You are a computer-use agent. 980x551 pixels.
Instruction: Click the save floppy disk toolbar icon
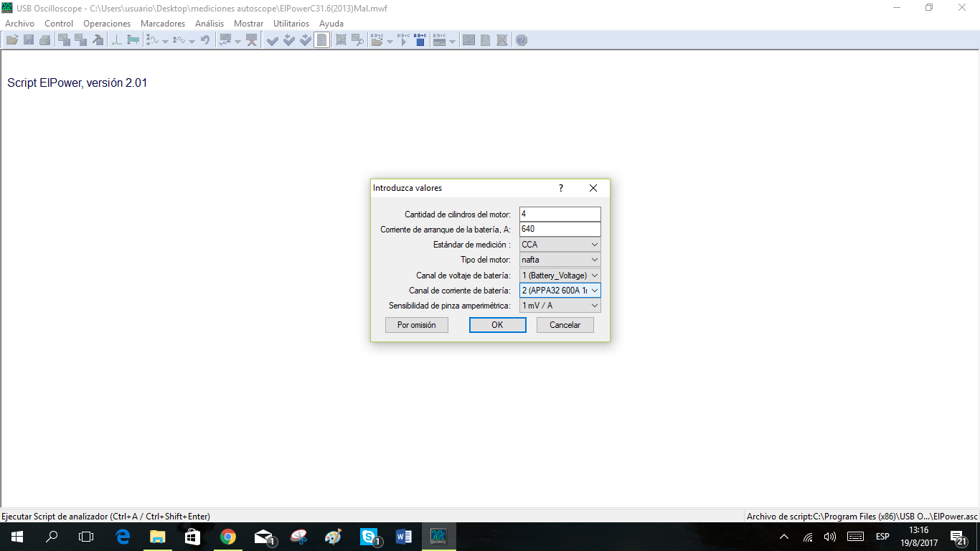click(29, 40)
